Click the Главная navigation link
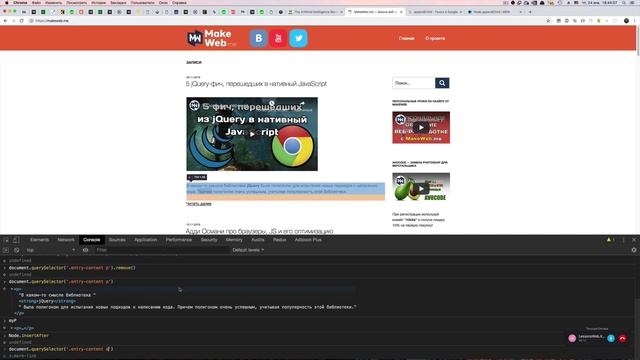This screenshot has width=640, height=360. [x=407, y=38]
